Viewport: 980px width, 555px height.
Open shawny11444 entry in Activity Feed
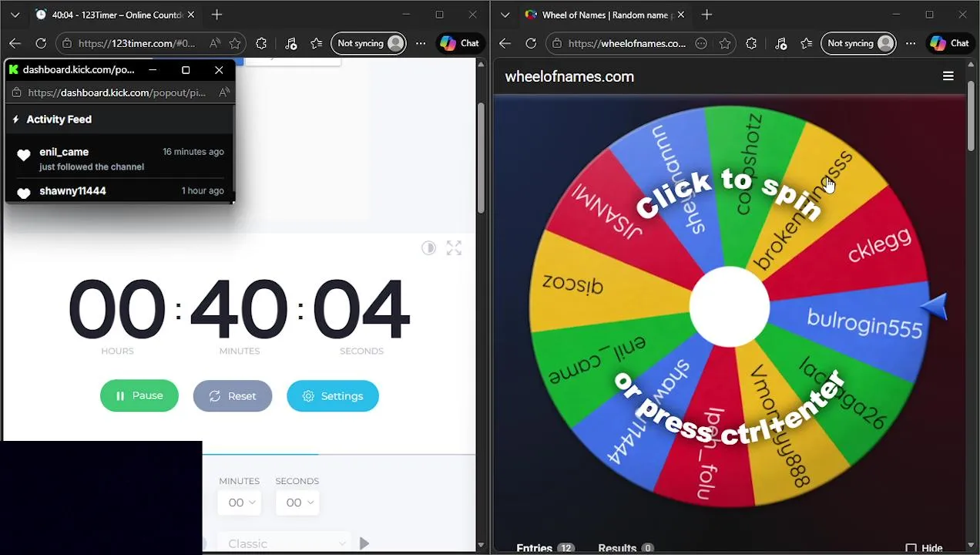coord(119,191)
